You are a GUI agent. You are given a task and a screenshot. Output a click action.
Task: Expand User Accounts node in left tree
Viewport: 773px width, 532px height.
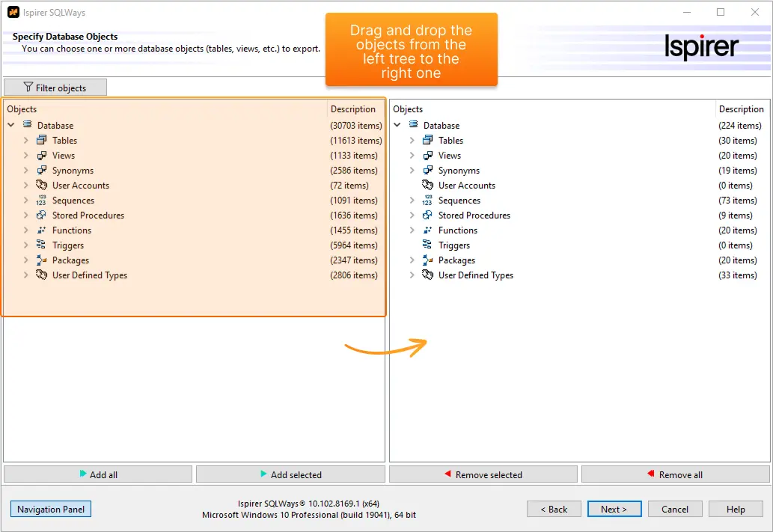pyautogui.click(x=26, y=186)
